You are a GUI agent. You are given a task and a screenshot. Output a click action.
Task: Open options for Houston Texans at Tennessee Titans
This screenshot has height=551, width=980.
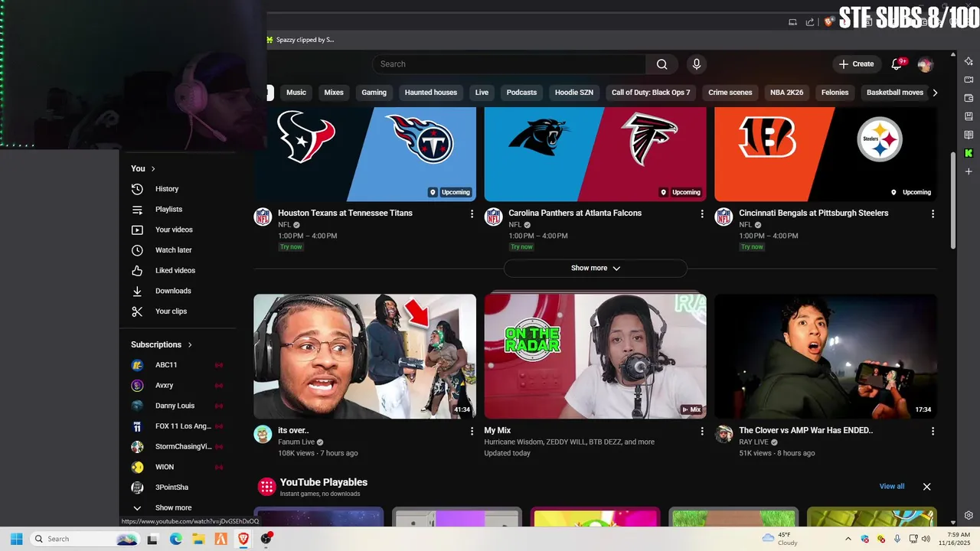472,214
